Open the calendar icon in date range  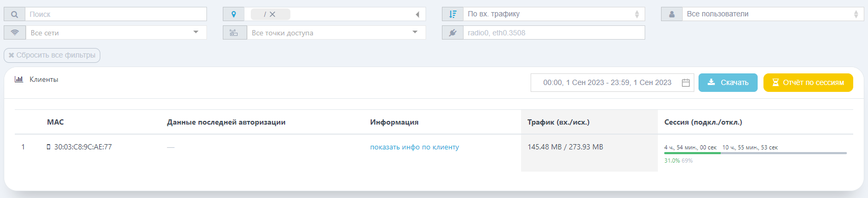point(685,83)
